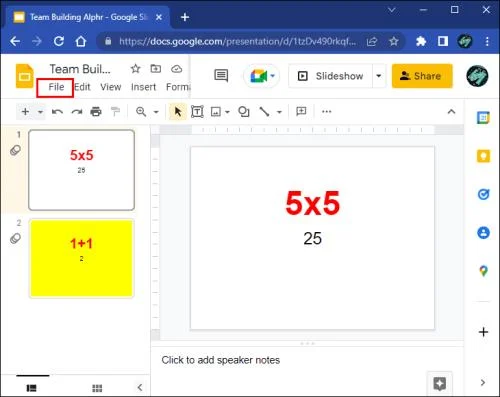
Task: Open Chrome three-dot menu
Action: pos(487,41)
